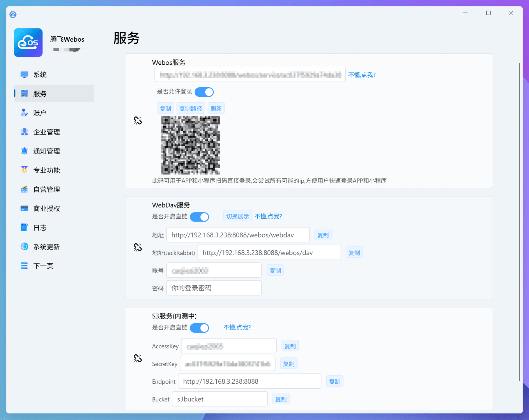Turn off S3 是否开启直链 switch
This screenshot has width=529, height=420.
pos(199,328)
